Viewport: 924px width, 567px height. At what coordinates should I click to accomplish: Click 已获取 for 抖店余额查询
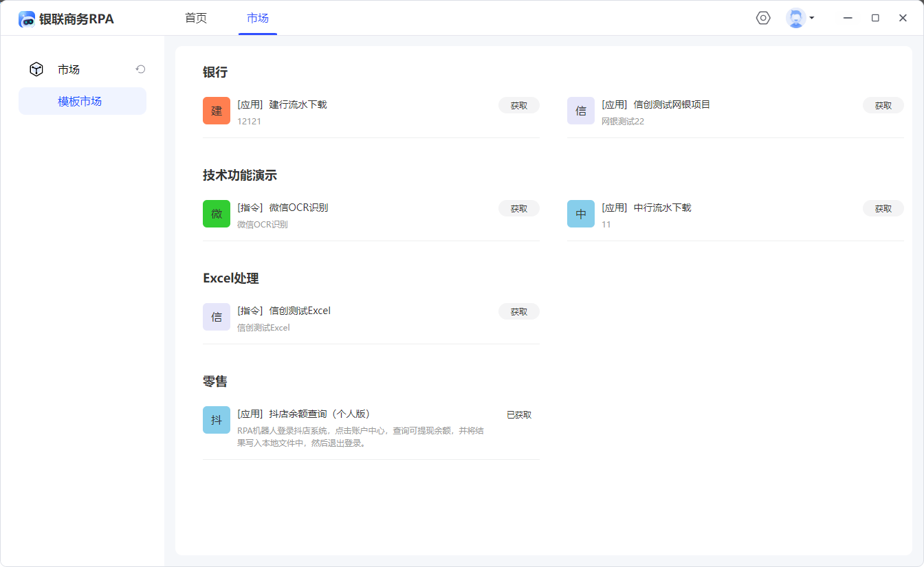click(519, 414)
